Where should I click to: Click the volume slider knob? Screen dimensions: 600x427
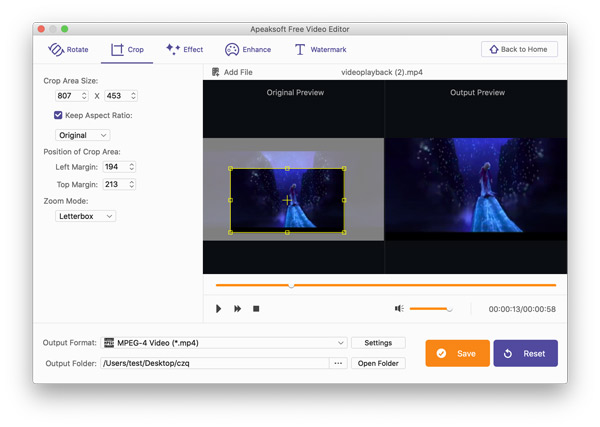pyautogui.click(x=450, y=309)
